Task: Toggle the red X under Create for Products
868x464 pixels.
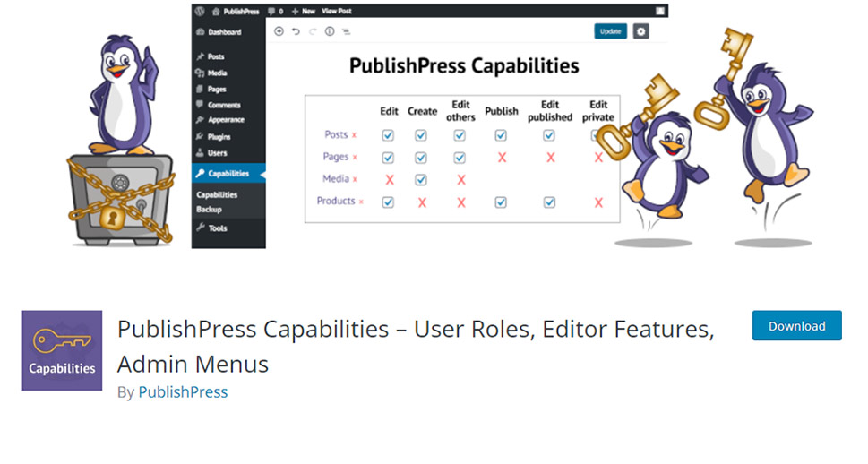Action: pyautogui.click(x=423, y=203)
